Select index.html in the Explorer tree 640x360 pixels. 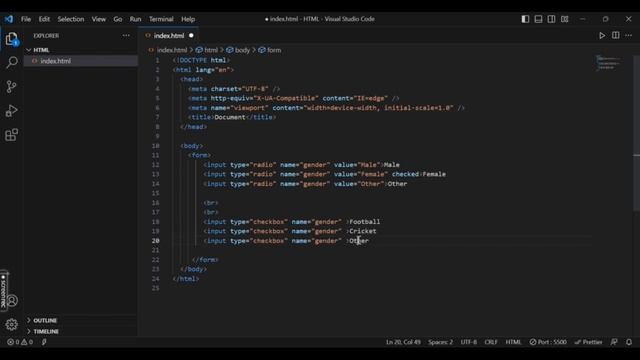click(81, 61)
